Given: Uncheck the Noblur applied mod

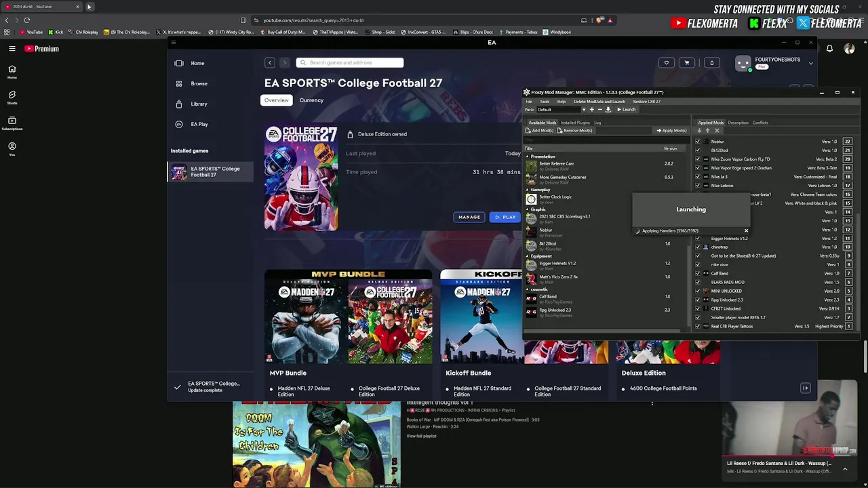Looking at the screenshot, I should coord(698,142).
